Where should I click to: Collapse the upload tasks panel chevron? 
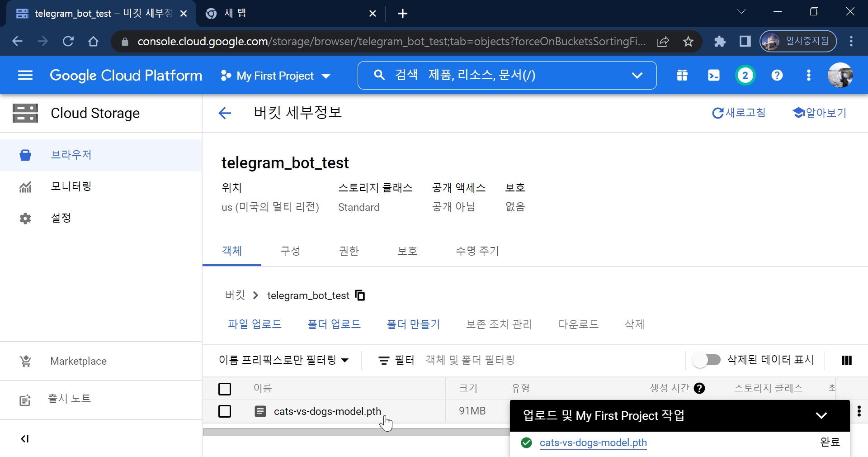[x=821, y=415]
